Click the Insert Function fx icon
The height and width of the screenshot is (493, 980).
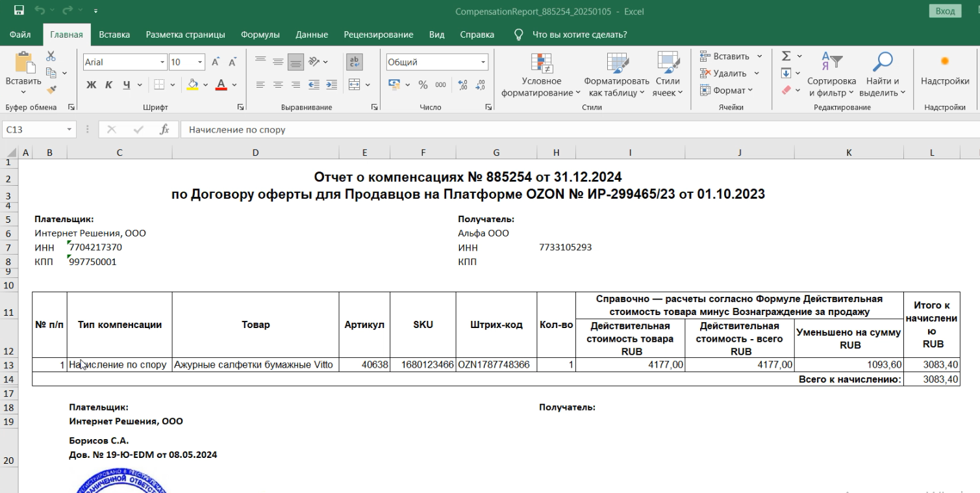[x=164, y=129]
